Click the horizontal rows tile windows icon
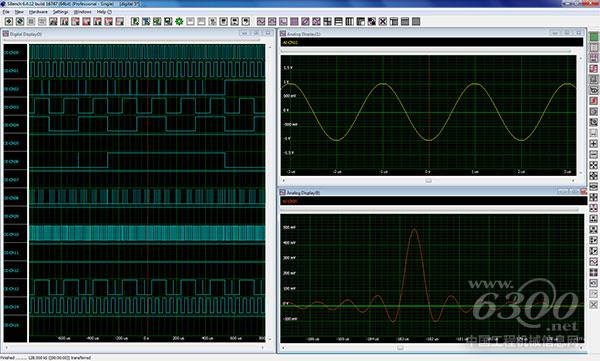The image size is (600, 361). click(x=339, y=21)
